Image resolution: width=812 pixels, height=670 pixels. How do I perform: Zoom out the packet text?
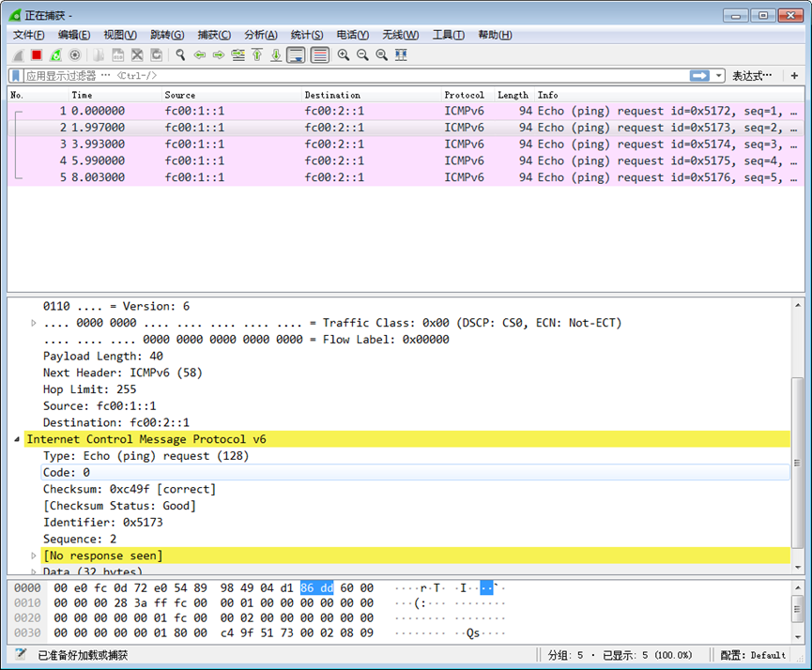[x=362, y=54]
